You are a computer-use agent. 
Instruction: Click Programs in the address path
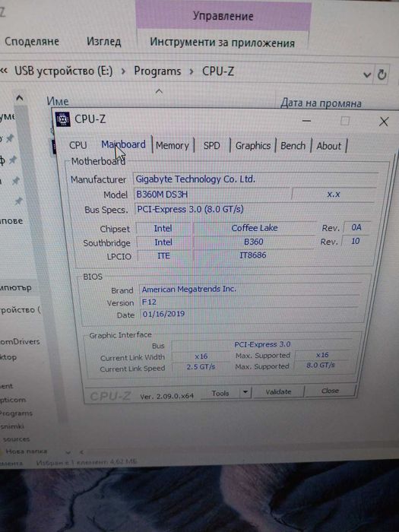click(x=157, y=71)
